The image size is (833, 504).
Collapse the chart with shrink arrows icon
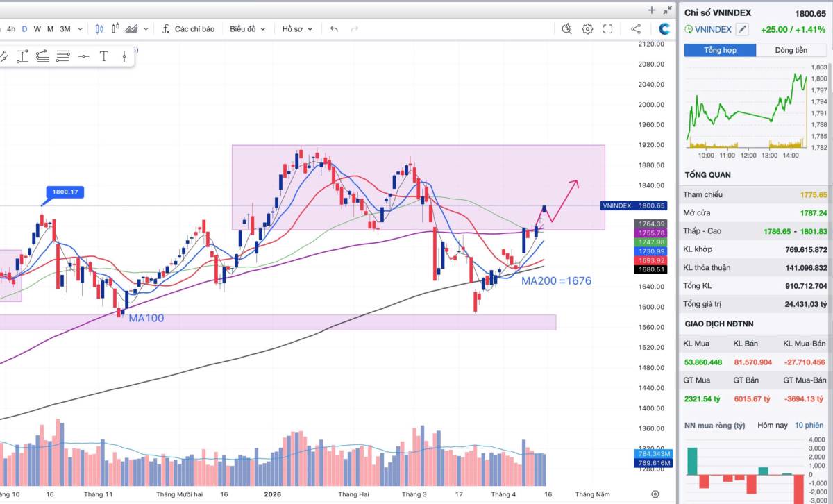click(x=667, y=10)
